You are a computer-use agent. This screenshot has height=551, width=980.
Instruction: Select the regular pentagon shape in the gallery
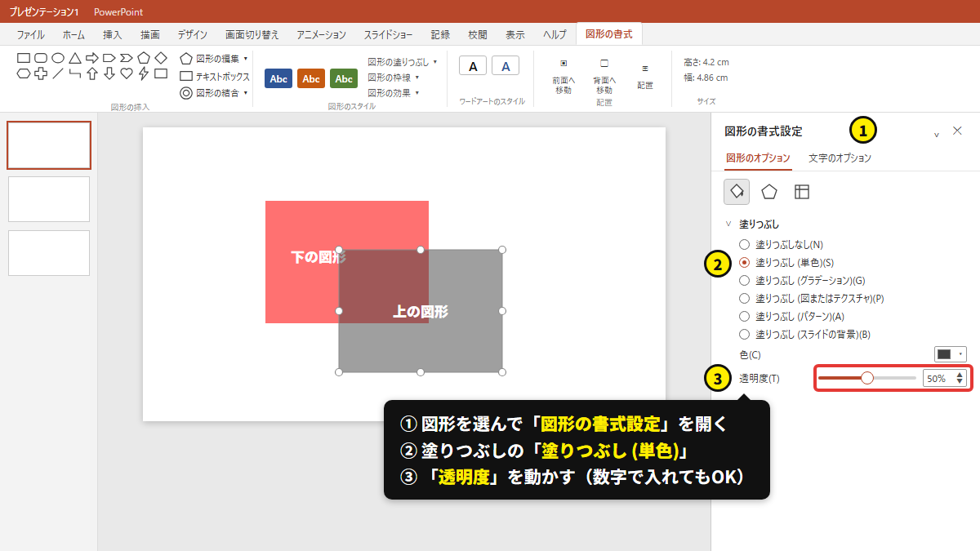144,58
